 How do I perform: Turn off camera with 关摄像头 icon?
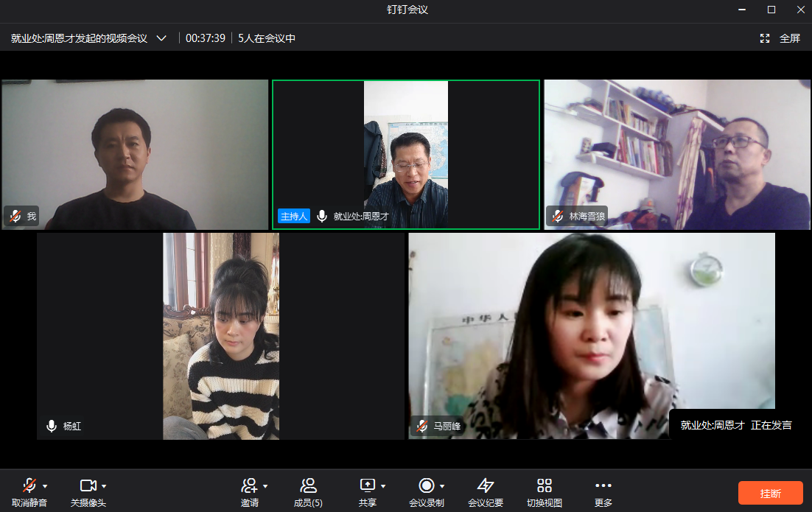point(88,485)
